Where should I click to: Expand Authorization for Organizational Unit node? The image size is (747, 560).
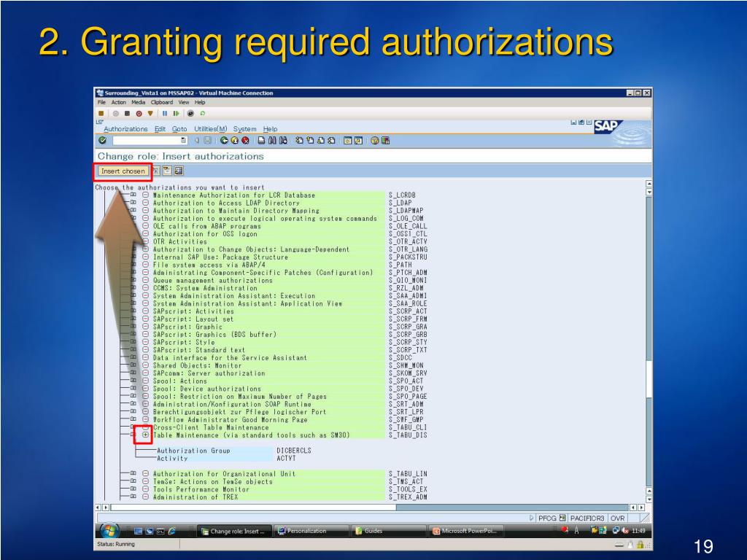[x=133, y=473]
